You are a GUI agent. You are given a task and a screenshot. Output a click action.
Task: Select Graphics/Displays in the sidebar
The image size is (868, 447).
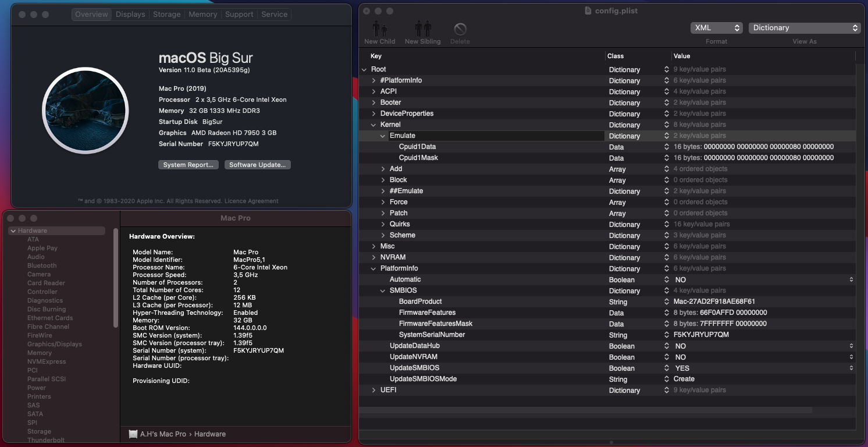[55, 344]
